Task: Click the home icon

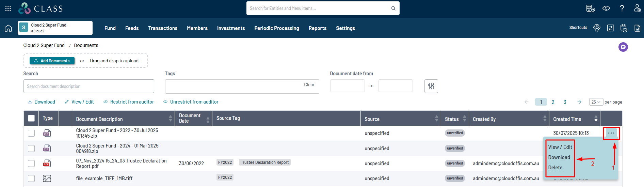Action: (8, 28)
